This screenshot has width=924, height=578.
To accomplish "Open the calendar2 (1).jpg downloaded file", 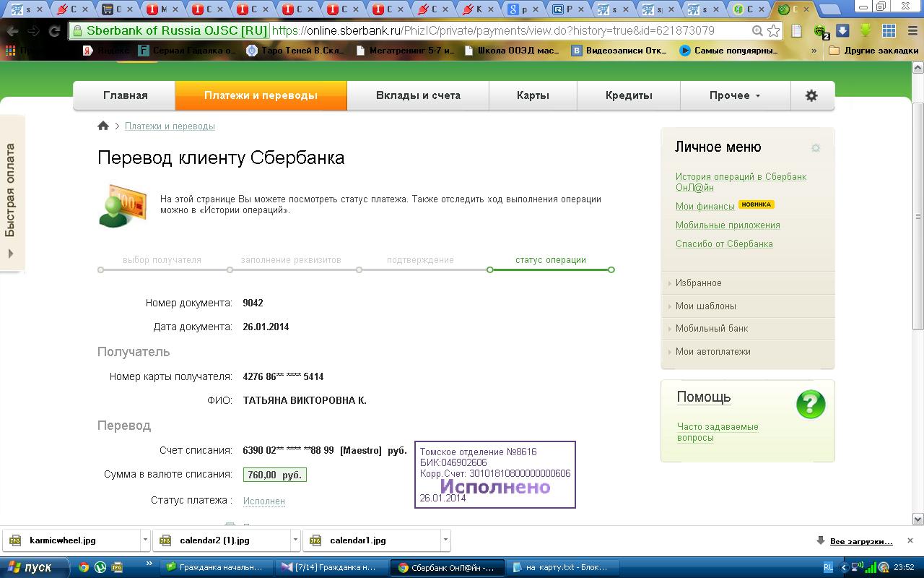I will (x=221, y=540).
